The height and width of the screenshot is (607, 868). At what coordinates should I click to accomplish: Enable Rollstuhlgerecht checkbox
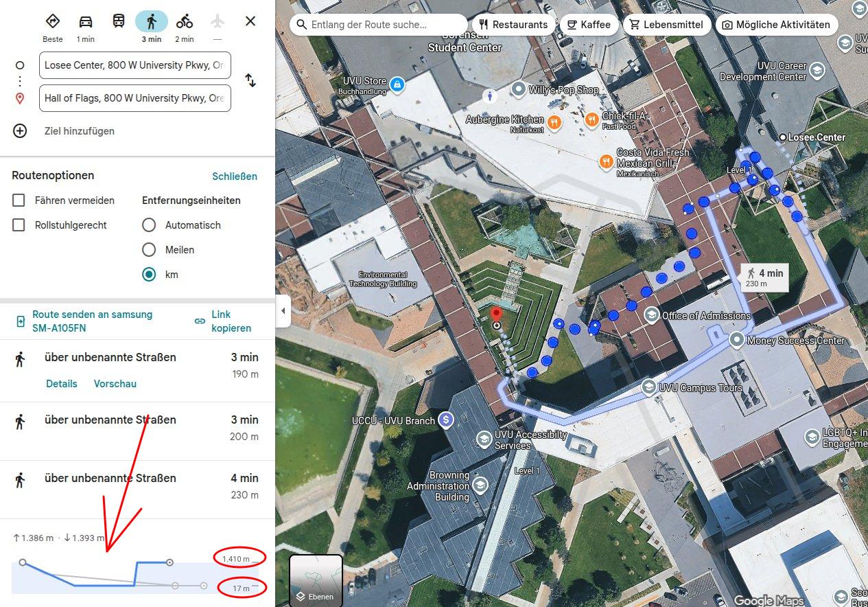tap(19, 225)
